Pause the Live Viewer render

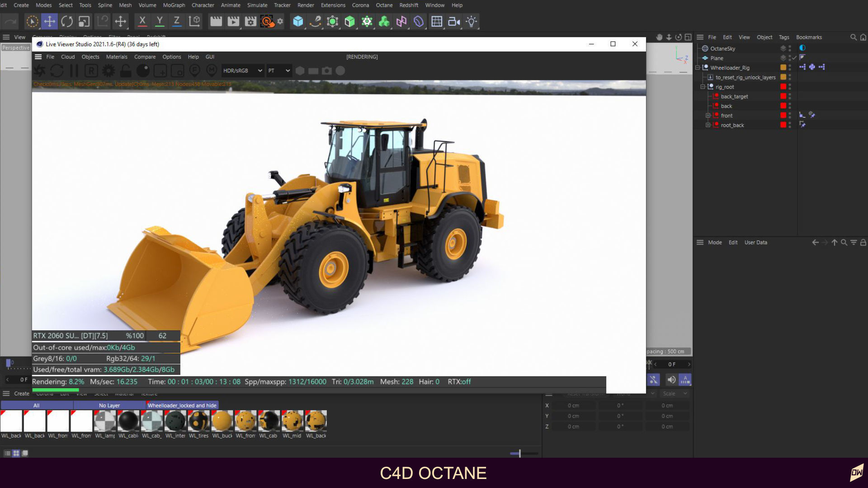pos(74,70)
